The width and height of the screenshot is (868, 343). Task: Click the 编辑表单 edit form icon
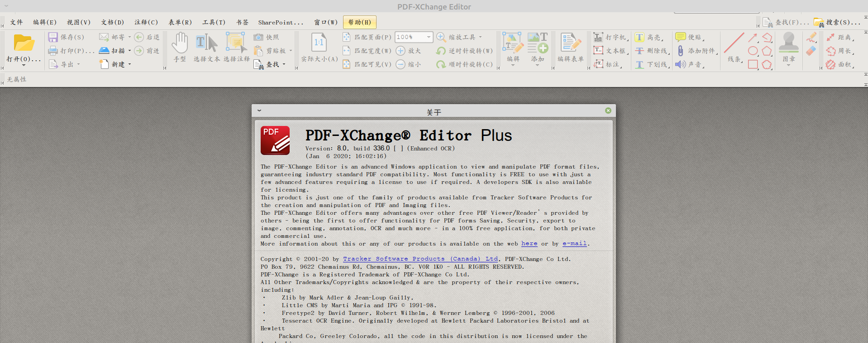[x=570, y=43]
